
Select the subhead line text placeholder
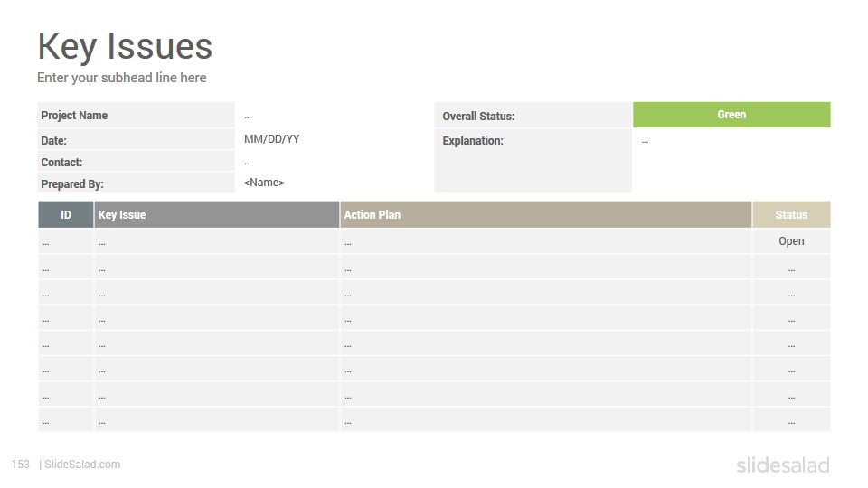click(x=122, y=78)
